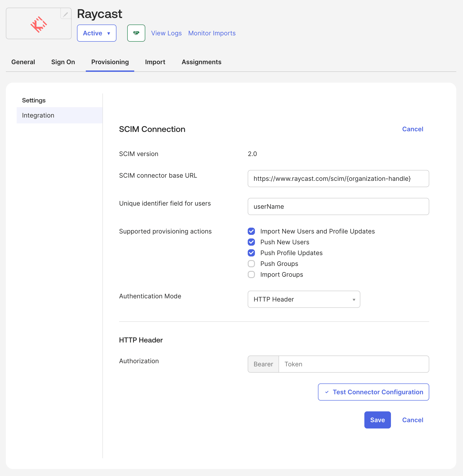463x476 pixels.
Task: Uncheck Push New Users
Action: (x=251, y=242)
